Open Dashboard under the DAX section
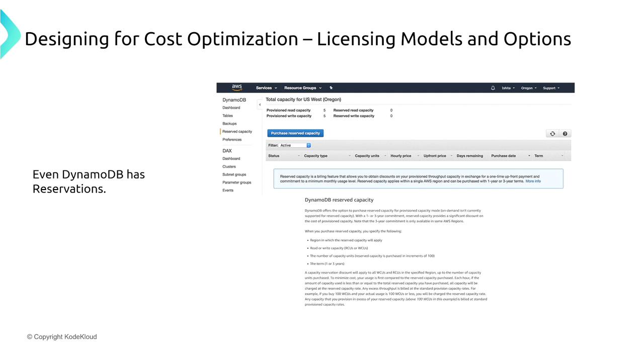The height and width of the screenshot is (362, 644). click(231, 158)
